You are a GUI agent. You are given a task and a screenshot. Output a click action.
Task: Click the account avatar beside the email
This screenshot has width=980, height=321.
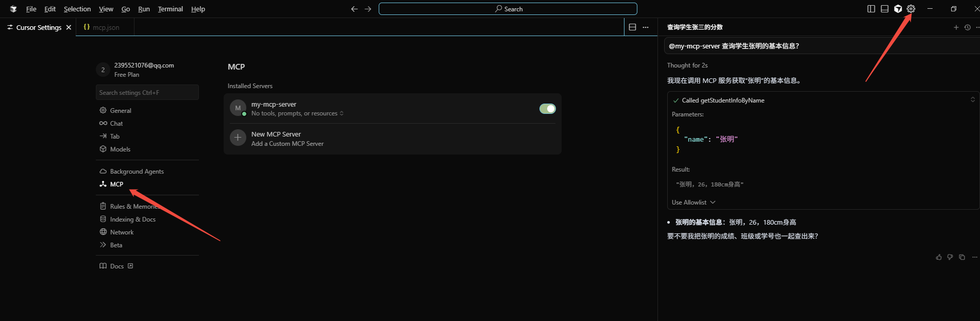tap(103, 70)
